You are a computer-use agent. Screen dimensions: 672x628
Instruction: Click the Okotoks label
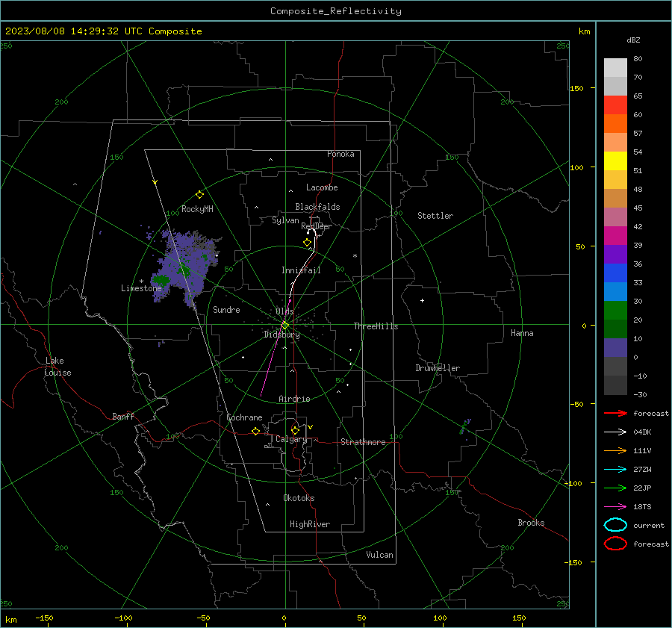(299, 498)
